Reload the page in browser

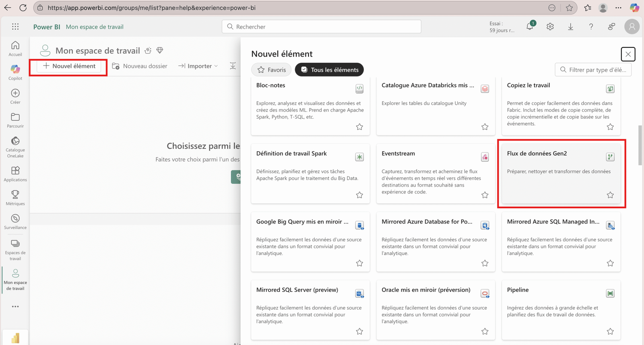tap(23, 8)
